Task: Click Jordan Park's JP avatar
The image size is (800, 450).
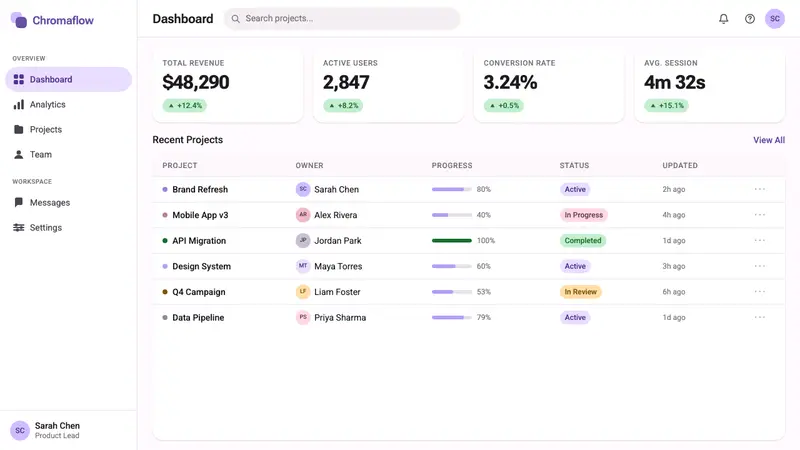Action: tap(303, 240)
